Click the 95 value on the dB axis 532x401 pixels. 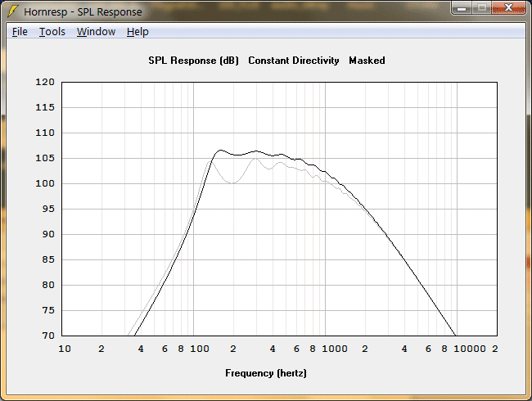(47, 209)
